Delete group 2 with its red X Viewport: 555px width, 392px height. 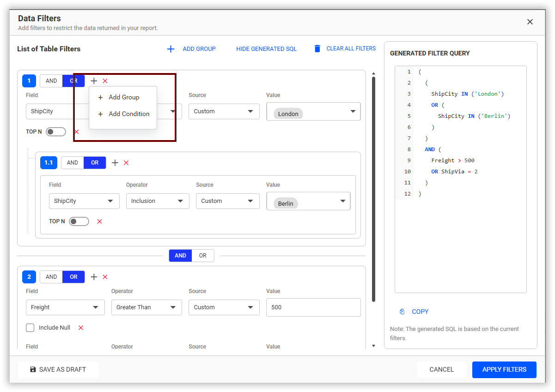105,277
